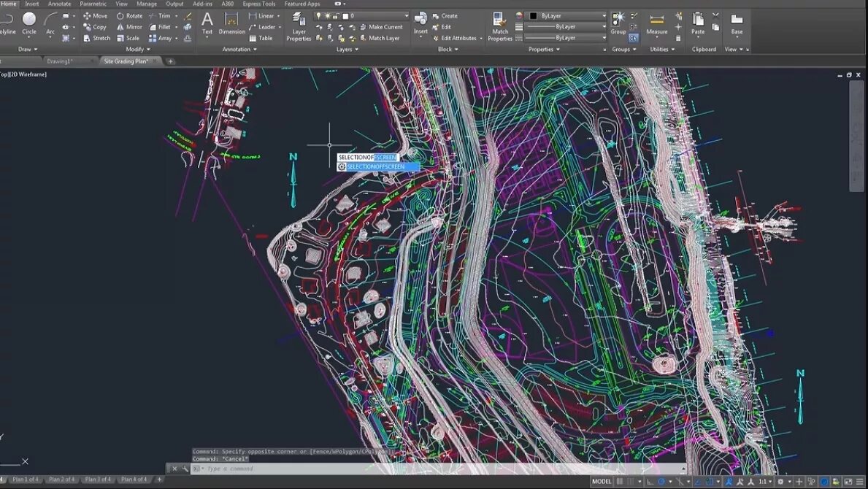The image size is (868, 489).
Task: Toggle annotation visibility in status bar
Action: [x=729, y=481]
